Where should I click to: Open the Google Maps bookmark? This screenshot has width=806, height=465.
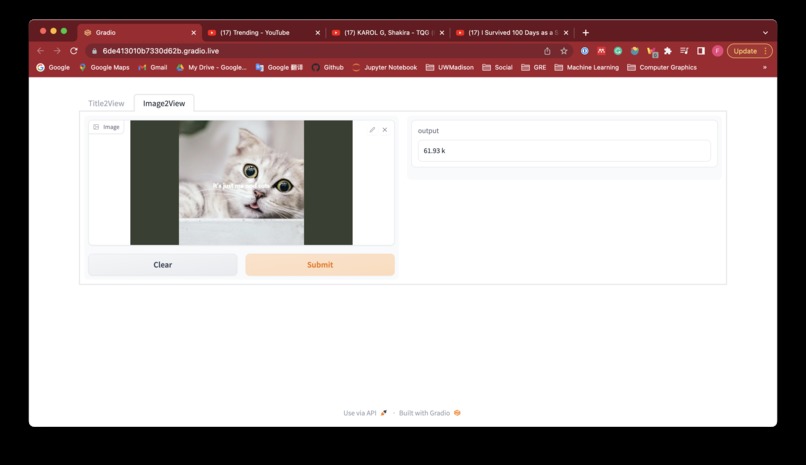(104, 67)
